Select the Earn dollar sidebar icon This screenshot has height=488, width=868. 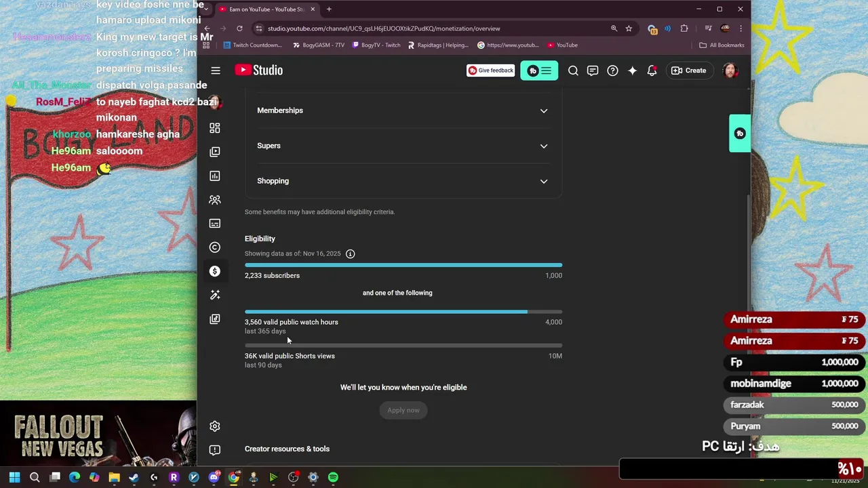point(215,271)
